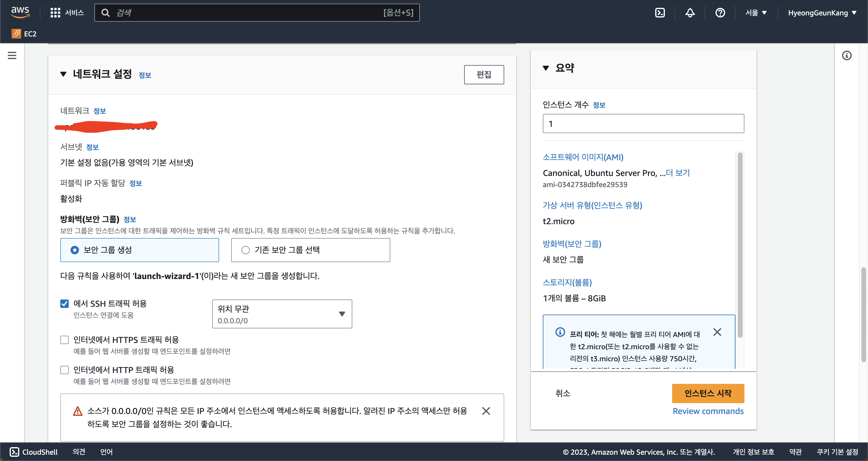Enable the HTTPS traffic checkbox
This screenshot has width=868, height=461.
pyautogui.click(x=64, y=340)
